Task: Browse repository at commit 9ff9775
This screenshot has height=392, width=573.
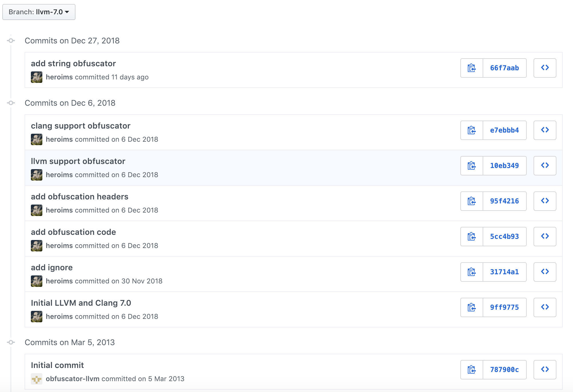Action: 545,307
